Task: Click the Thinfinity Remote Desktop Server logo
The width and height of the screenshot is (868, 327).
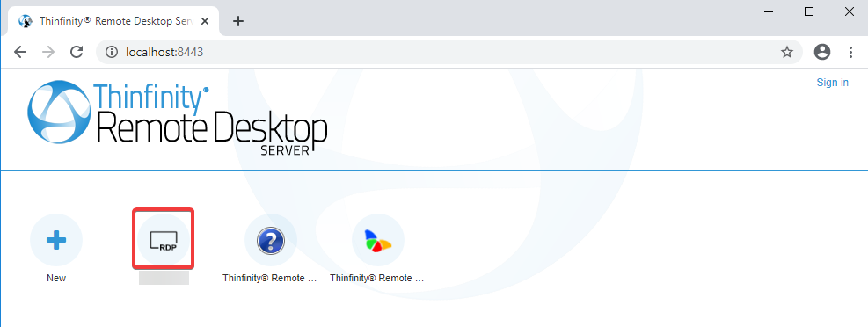Action: [177, 119]
